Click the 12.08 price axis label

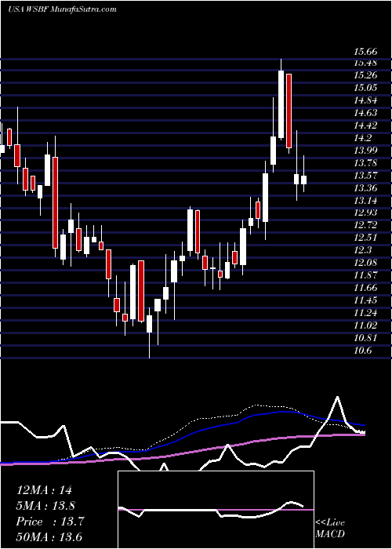click(x=365, y=263)
